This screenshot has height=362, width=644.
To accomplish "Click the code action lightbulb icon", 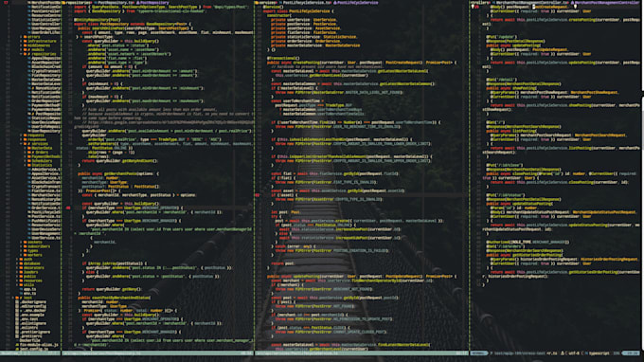I will [473, 7].
